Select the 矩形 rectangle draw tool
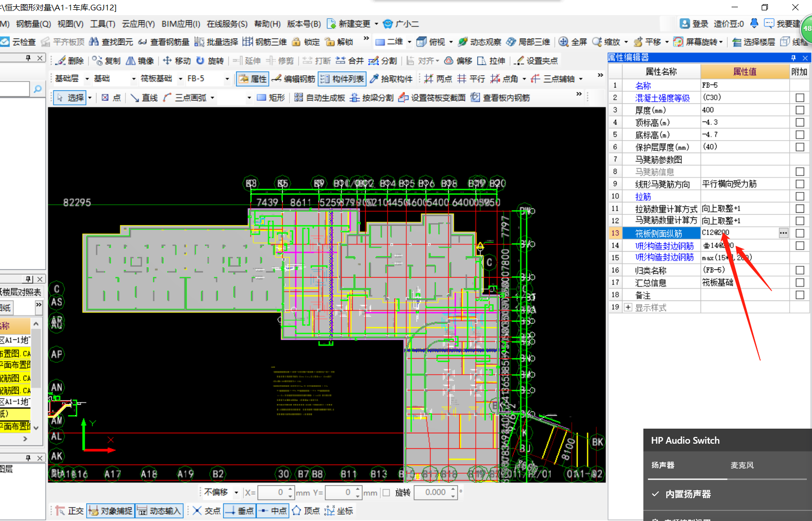Viewport: 812px width, 521px height. point(271,98)
